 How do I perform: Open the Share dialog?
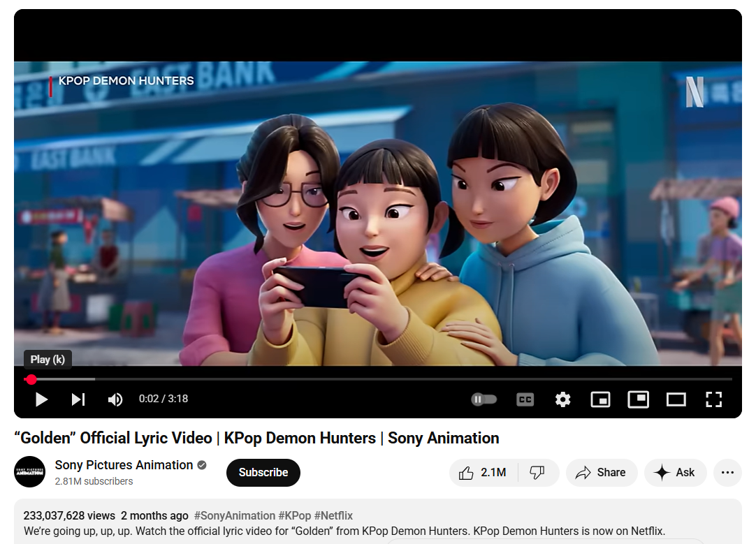coord(601,473)
